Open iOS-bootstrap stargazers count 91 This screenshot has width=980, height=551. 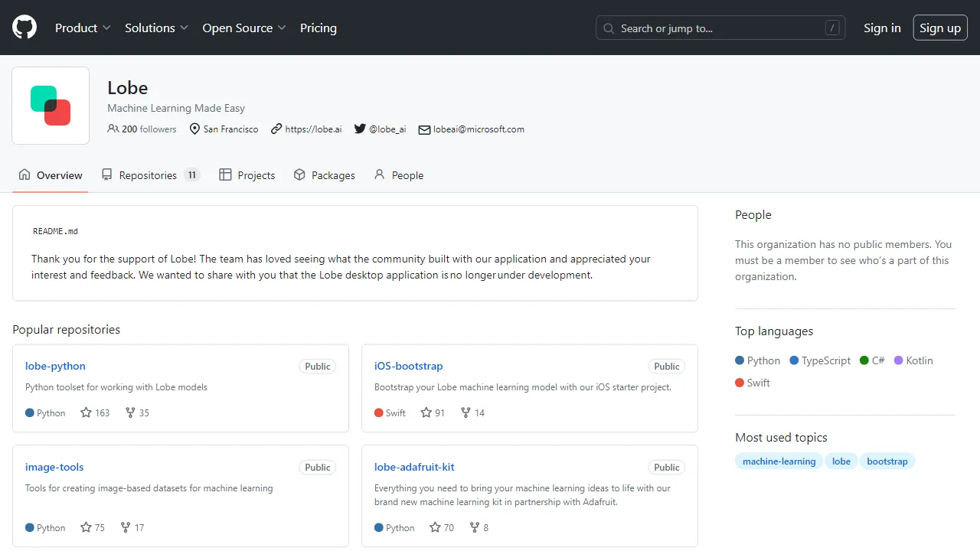(x=433, y=412)
